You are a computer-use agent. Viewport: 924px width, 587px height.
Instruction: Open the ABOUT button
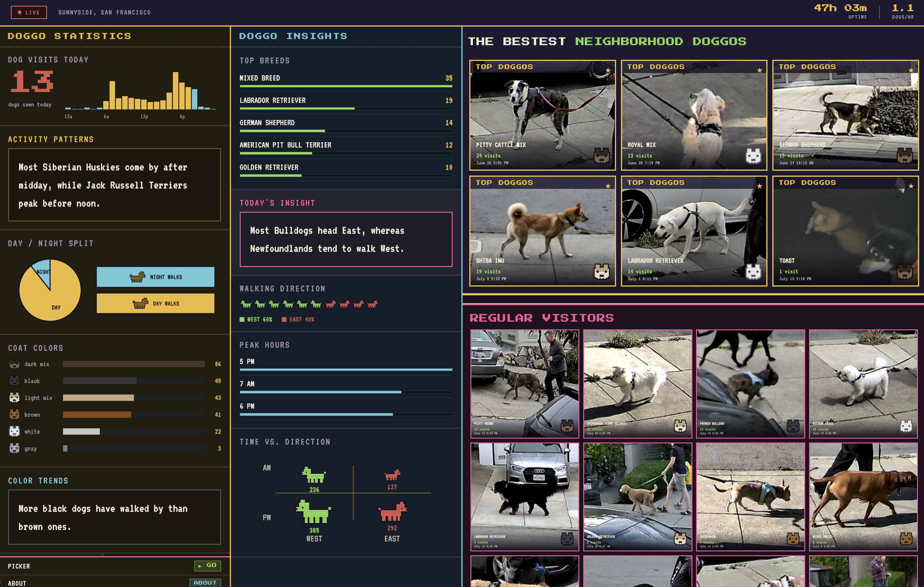click(205, 583)
